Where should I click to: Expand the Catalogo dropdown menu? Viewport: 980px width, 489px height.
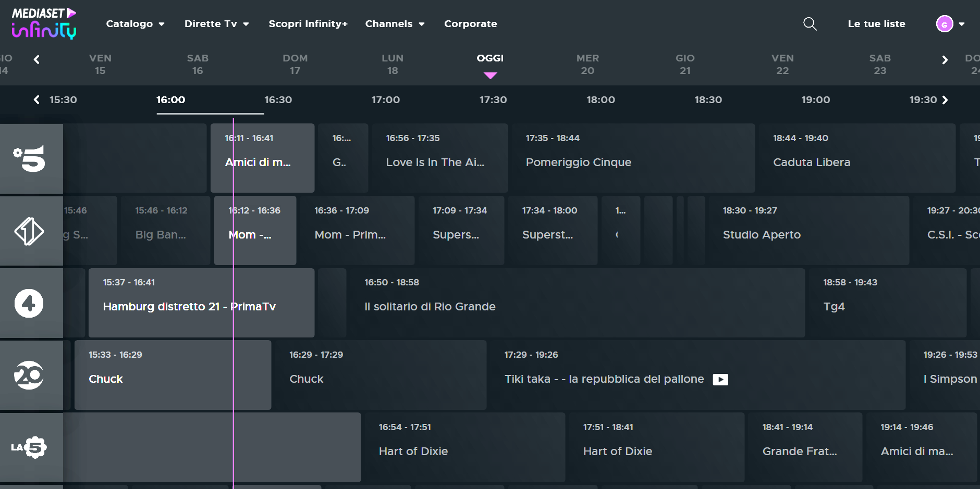point(135,24)
